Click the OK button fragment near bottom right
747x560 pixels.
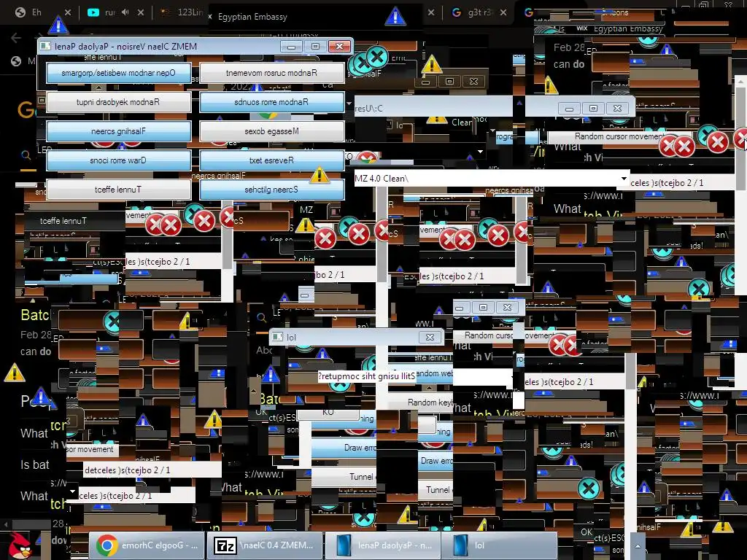[587, 532]
